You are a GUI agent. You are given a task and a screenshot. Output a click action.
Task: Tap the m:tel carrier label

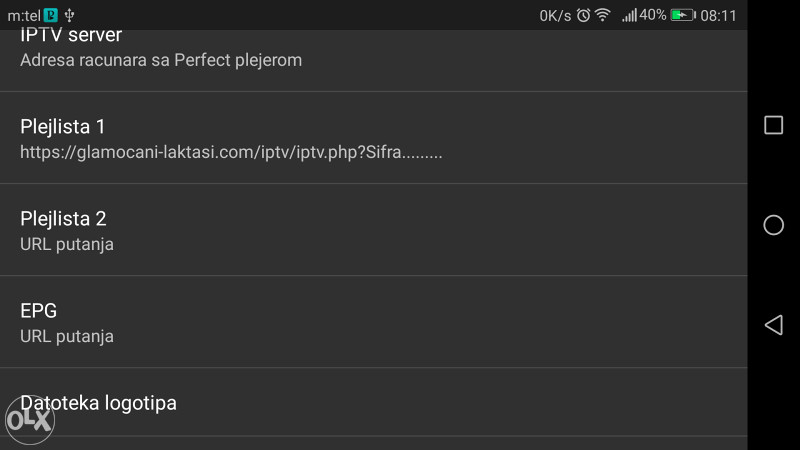[24, 16]
